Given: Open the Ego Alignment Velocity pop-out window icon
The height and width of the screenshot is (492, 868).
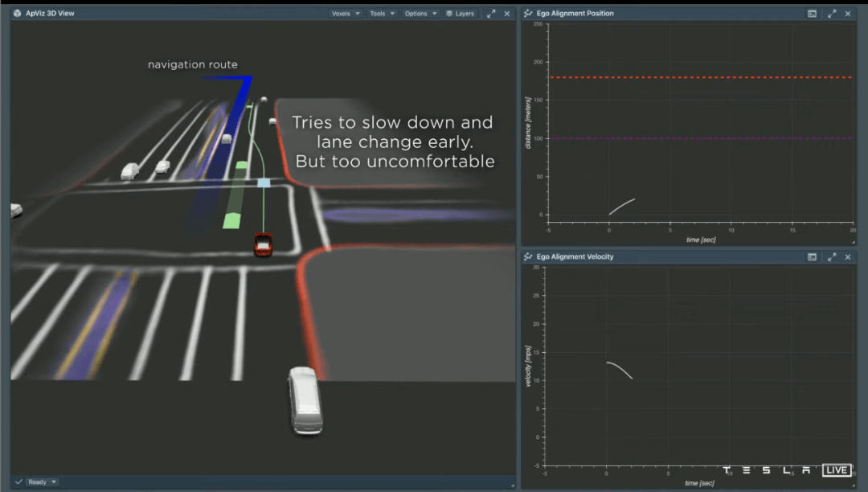Looking at the screenshot, I should (812, 256).
